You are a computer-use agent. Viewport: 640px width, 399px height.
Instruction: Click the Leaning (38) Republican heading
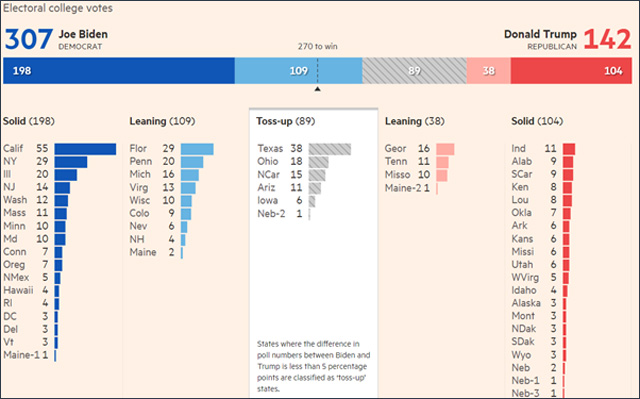coord(414,121)
